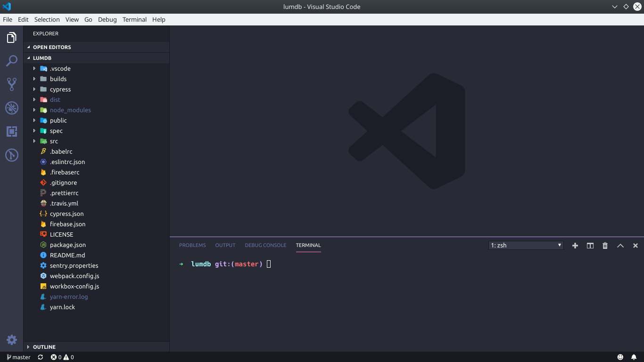Open the .prettierrc file
The width and height of the screenshot is (644, 362).
click(96, 193)
